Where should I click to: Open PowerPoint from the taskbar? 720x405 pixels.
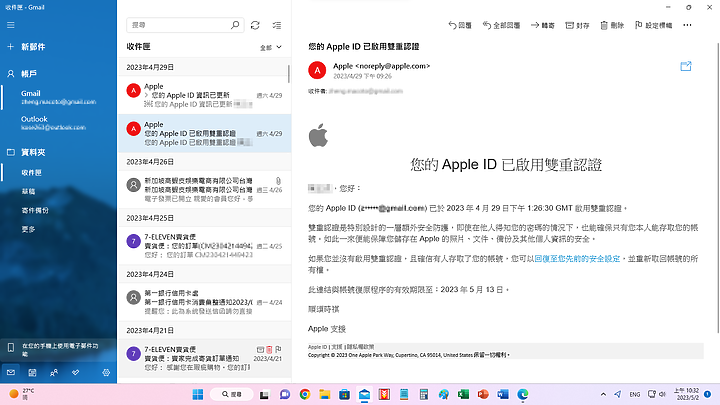[x=483, y=394]
